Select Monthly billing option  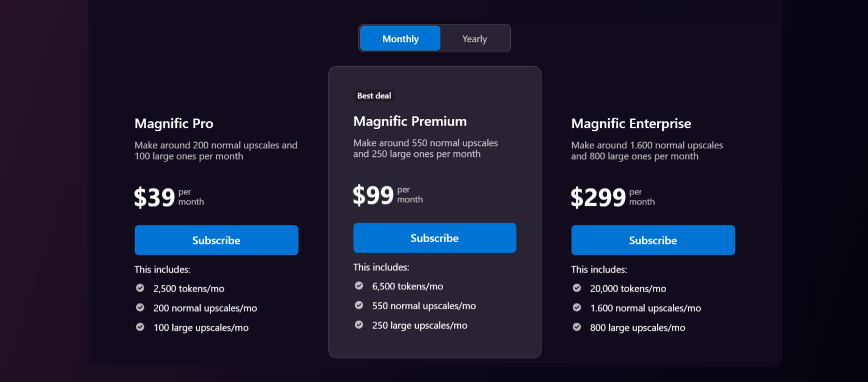(400, 39)
